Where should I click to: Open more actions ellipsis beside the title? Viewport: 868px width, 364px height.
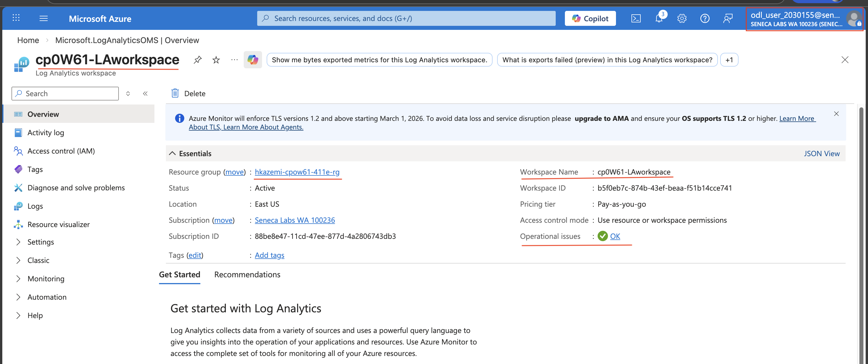(234, 60)
